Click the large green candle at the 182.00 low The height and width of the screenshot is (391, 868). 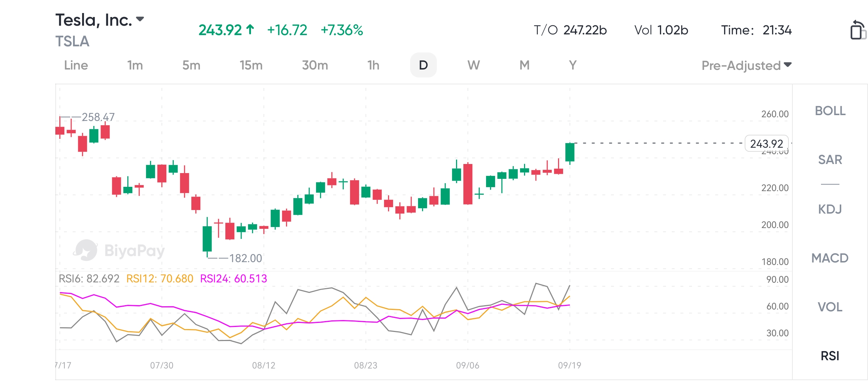pyautogui.click(x=207, y=238)
